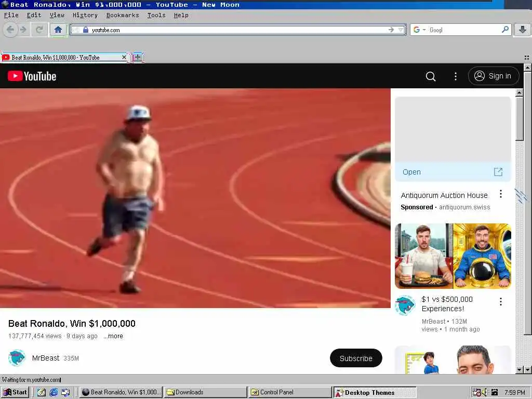The image size is (532, 399).
Task: Open the History menu
Action: coord(85,15)
